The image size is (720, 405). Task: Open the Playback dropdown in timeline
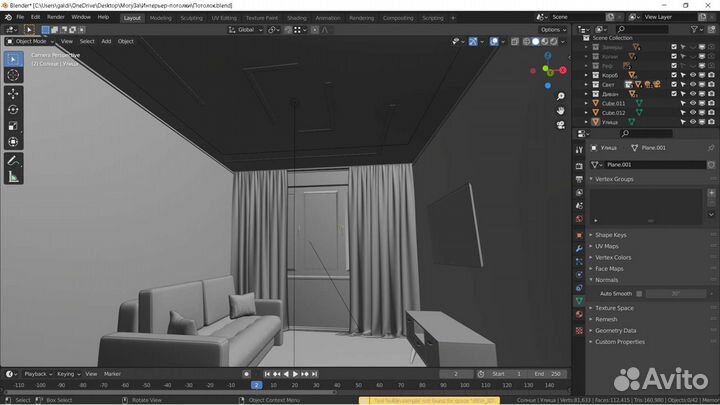click(x=38, y=374)
